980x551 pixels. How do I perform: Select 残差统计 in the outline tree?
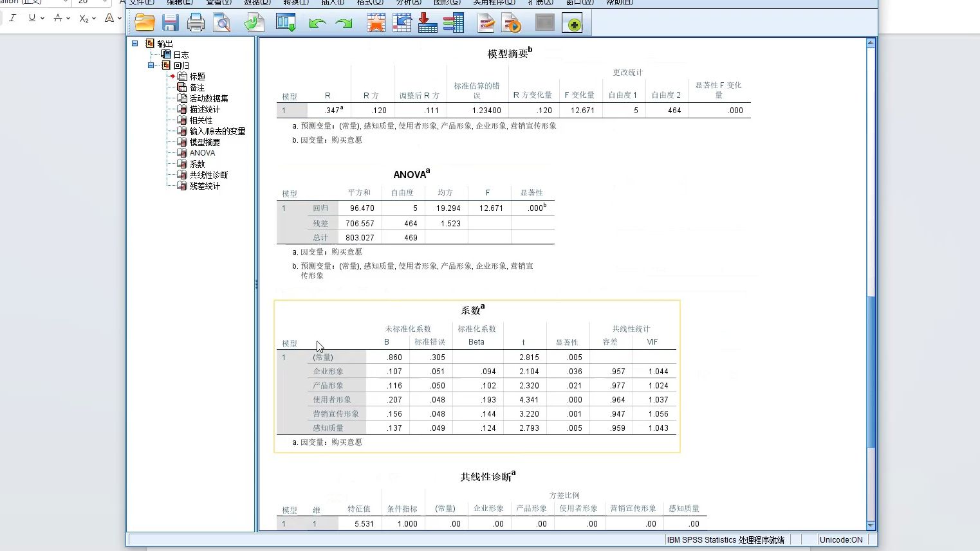click(x=205, y=186)
